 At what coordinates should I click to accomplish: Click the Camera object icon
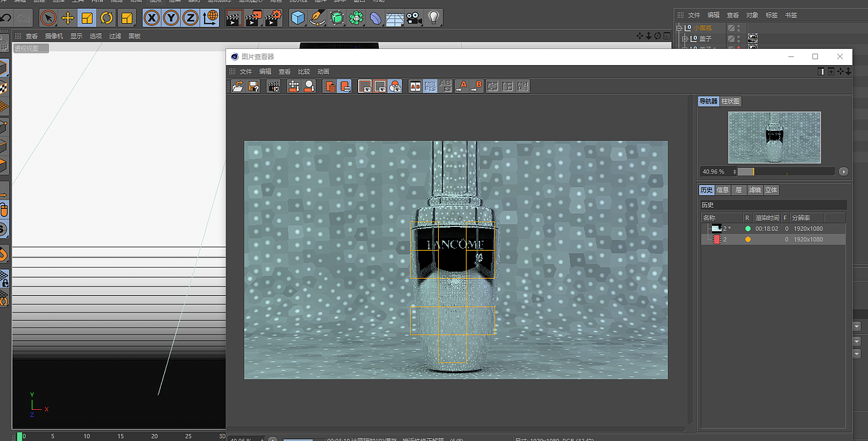coord(414,18)
